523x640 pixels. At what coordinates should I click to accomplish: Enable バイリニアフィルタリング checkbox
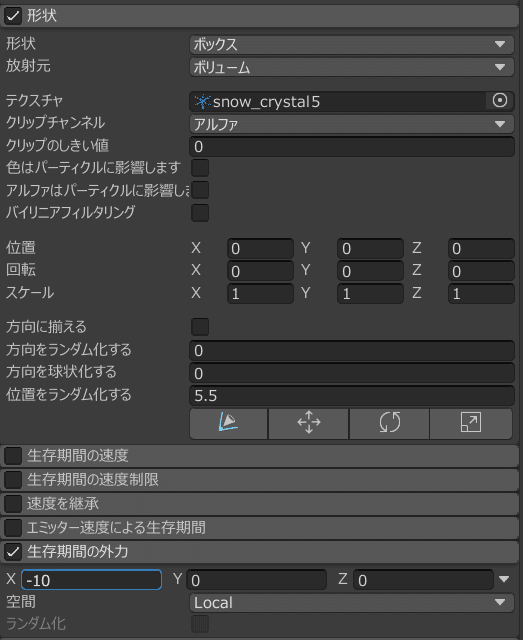point(200,213)
